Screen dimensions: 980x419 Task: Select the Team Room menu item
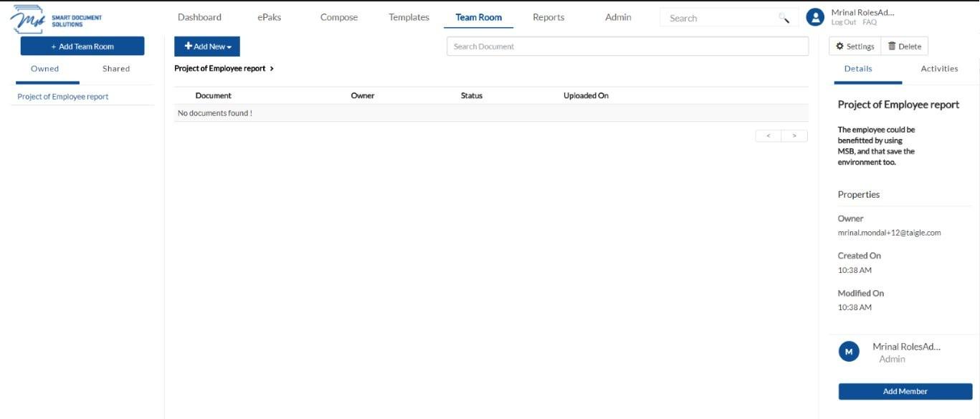tap(479, 17)
